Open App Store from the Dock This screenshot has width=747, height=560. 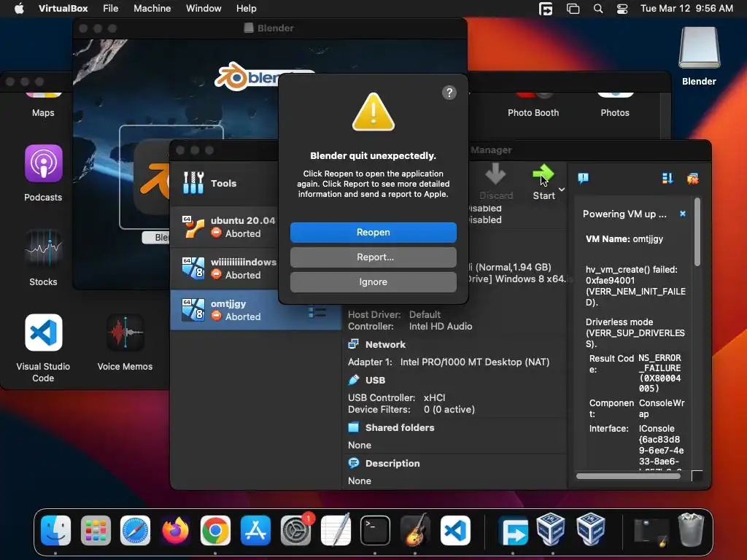[255, 531]
